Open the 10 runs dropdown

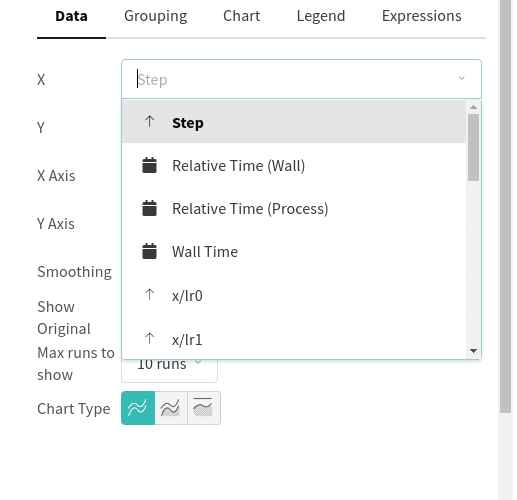pyautogui.click(x=169, y=370)
